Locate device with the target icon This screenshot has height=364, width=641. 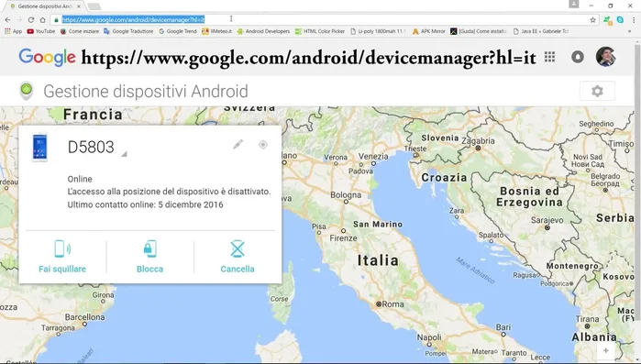pos(263,144)
